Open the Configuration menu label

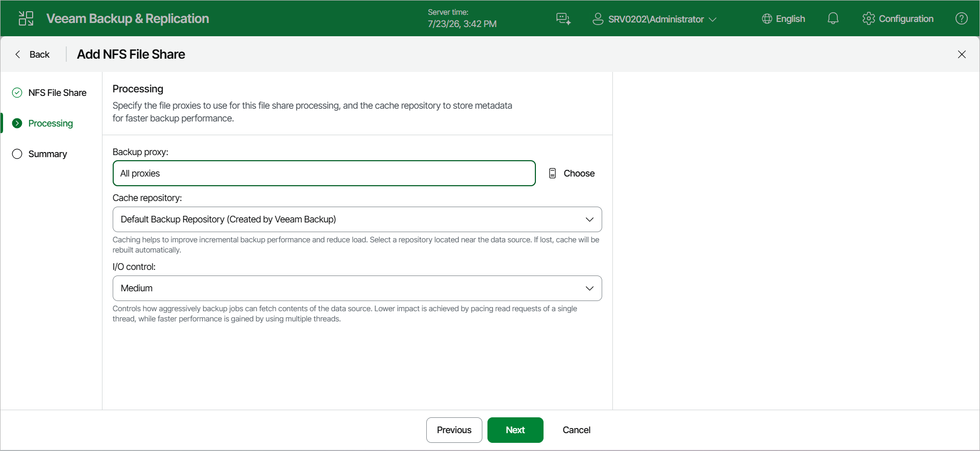pos(906,19)
